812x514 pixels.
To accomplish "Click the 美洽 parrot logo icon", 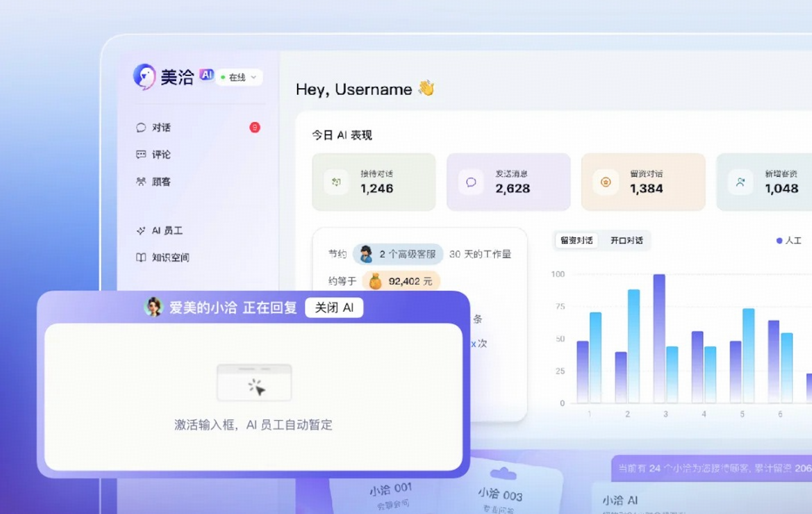I will 144,76.
